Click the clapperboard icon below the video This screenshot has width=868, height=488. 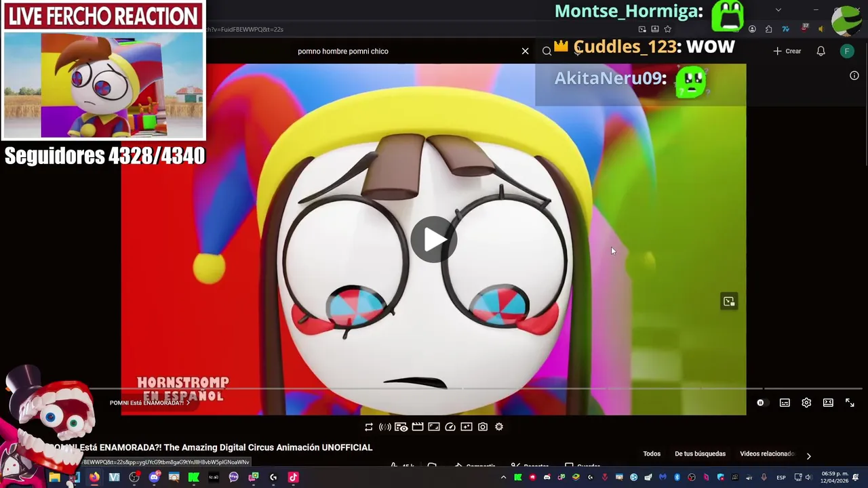pos(417,427)
